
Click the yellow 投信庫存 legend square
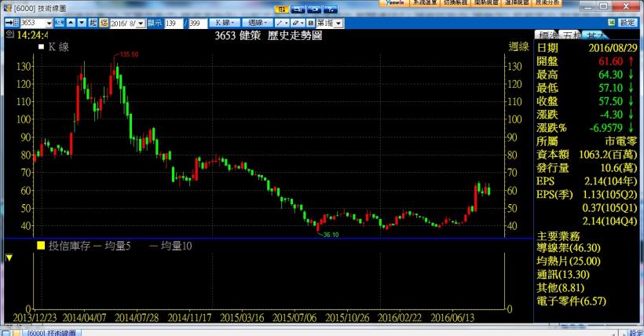click(41, 246)
